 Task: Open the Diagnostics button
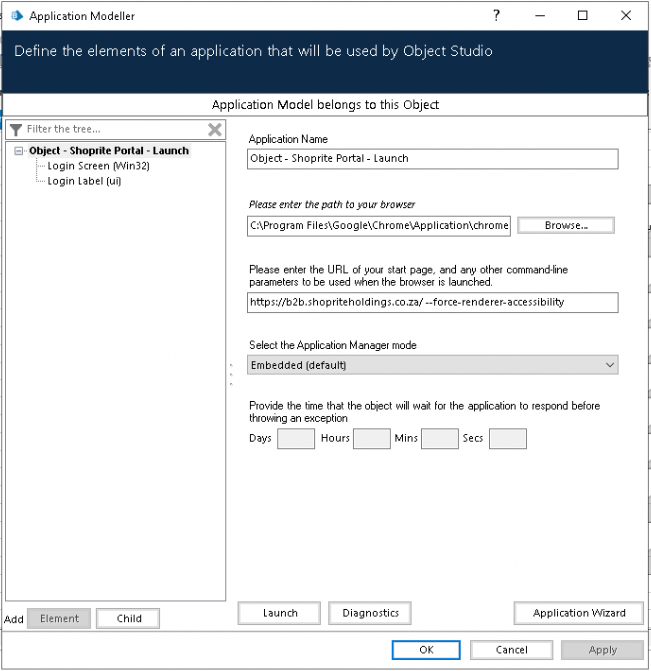point(370,613)
